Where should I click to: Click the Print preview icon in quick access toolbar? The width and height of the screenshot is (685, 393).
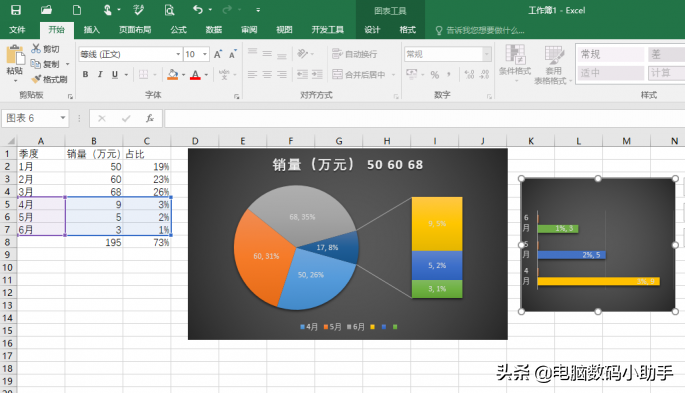point(169,10)
